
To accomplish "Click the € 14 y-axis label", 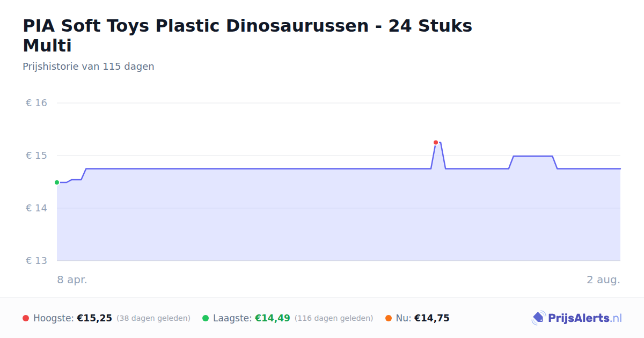I will (x=36, y=208).
